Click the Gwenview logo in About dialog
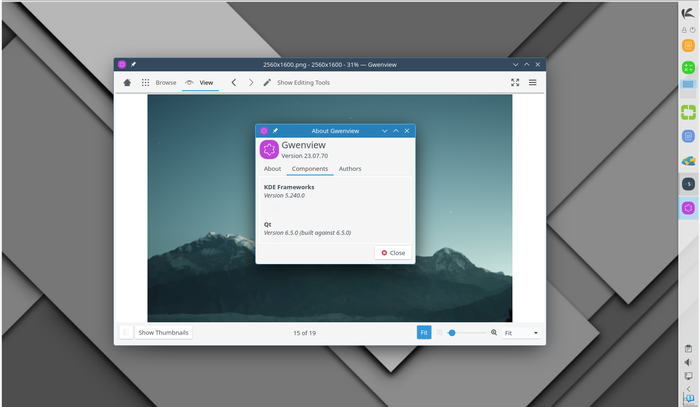The image size is (700, 407). click(269, 150)
